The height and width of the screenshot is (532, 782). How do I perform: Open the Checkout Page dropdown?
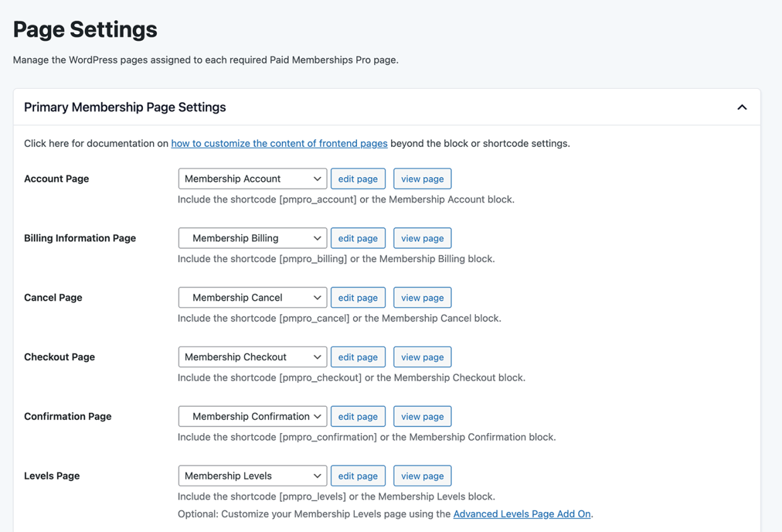coord(252,356)
